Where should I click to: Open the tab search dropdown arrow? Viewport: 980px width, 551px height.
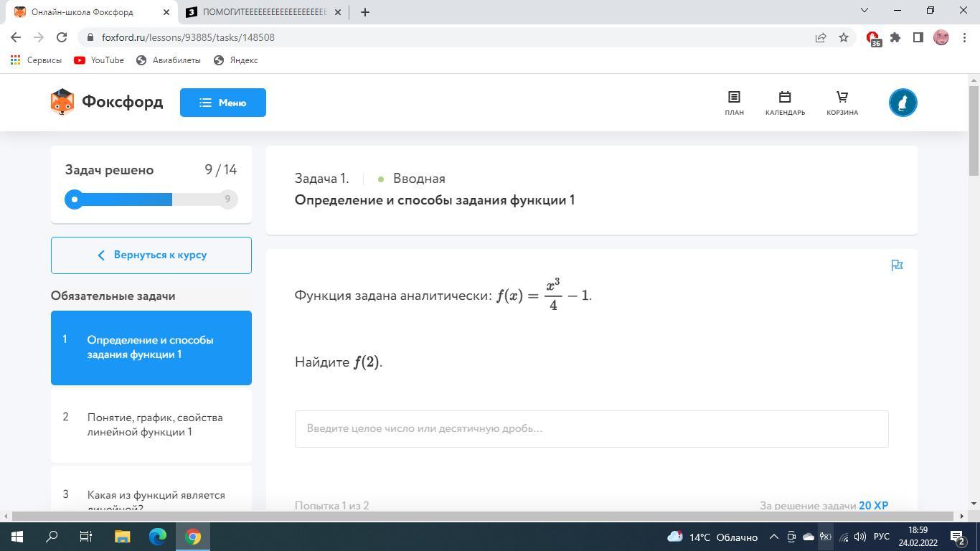tap(864, 10)
